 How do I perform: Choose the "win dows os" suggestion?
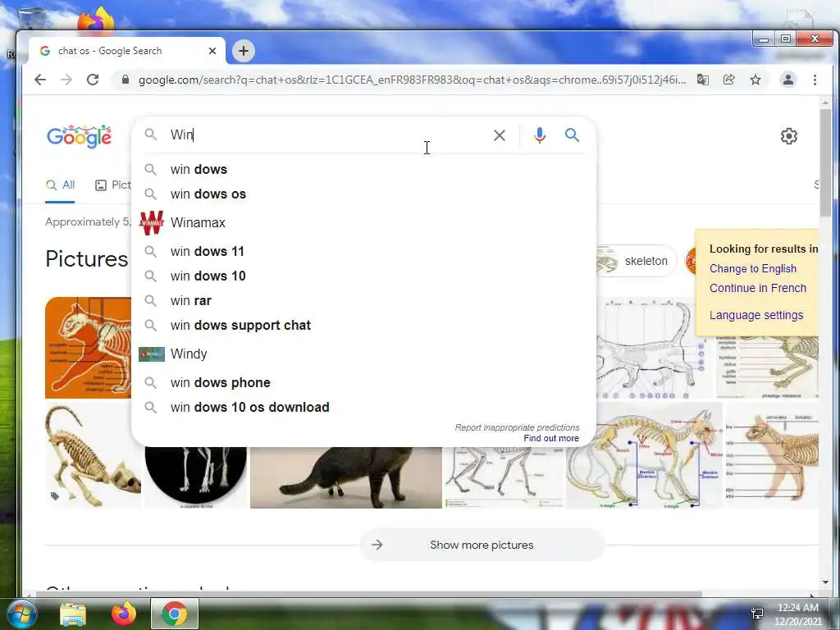tap(363, 194)
